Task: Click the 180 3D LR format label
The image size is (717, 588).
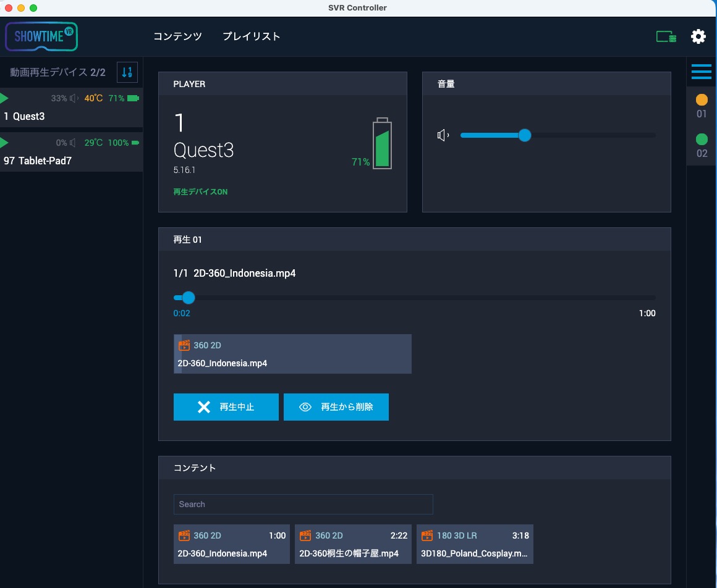Action: 457,535
